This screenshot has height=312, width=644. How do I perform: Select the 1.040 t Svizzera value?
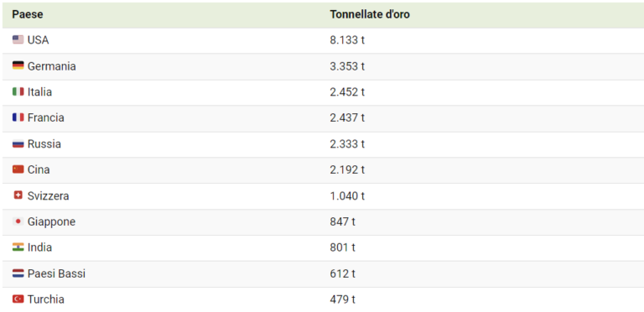pyautogui.click(x=347, y=195)
